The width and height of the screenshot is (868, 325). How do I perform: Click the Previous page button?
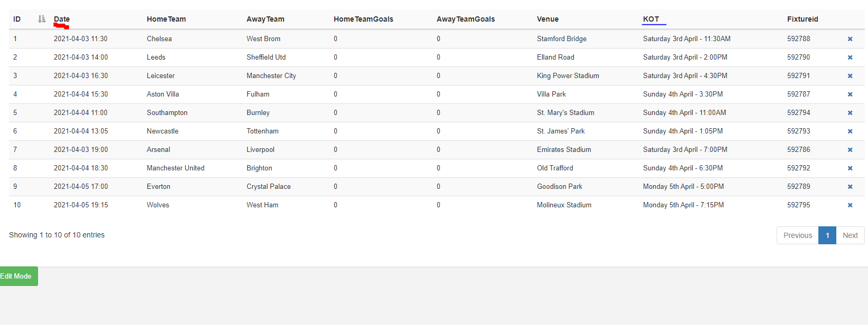797,235
